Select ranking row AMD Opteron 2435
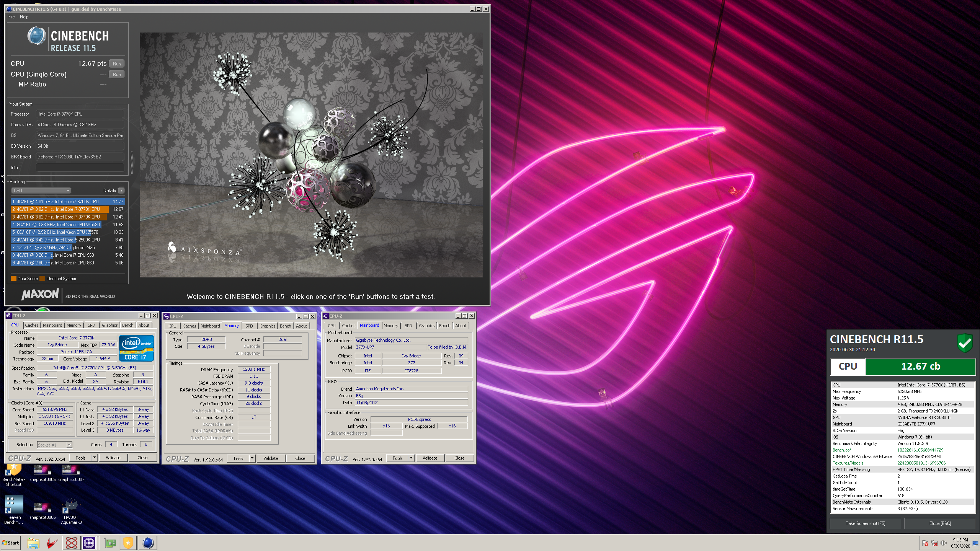This screenshot has width=980, height=551. click(x=68, y=248)
